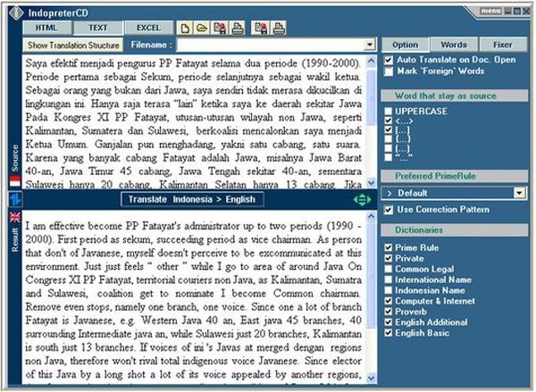Check the (...) parentheses option
536x392 pixels.
pyautogui.click(x=388, y=148)
